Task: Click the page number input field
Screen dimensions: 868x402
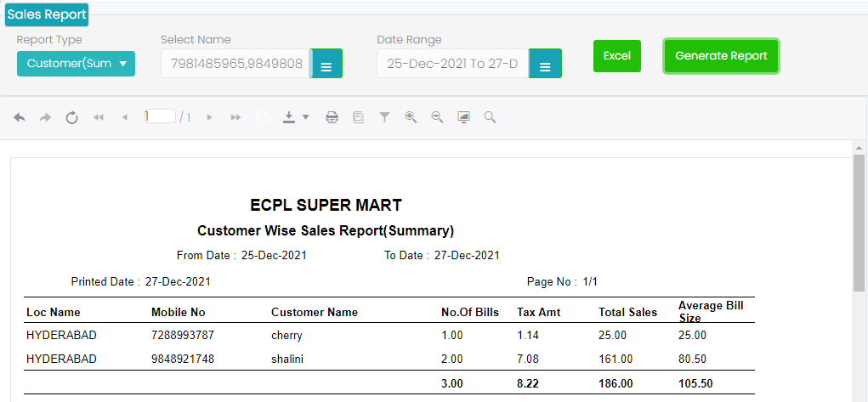Action: click(x=160, y=116)
